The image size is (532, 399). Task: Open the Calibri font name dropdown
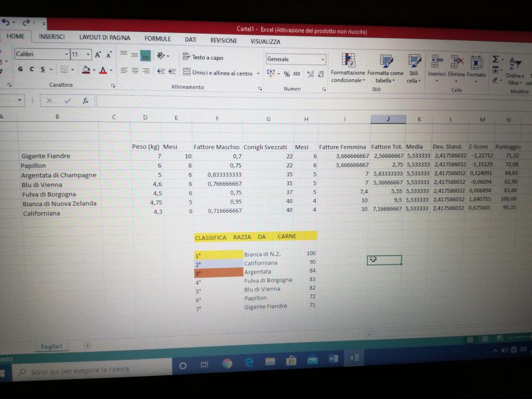point(66,54)
